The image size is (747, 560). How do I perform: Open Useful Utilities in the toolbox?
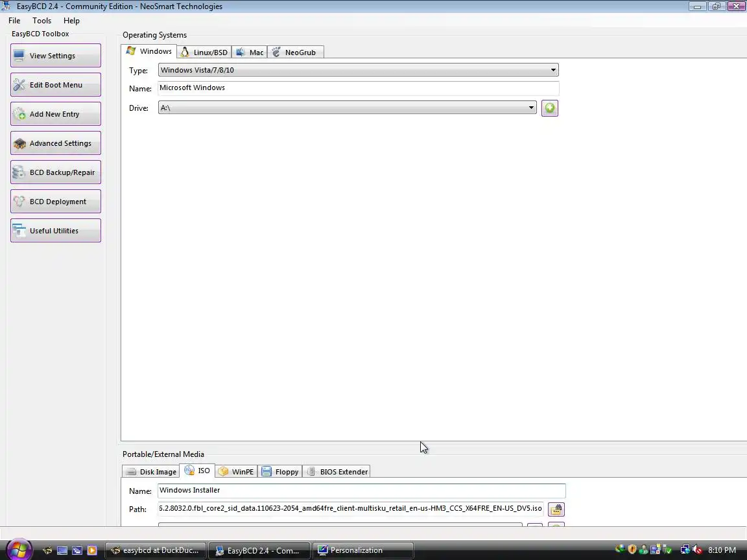[x=56, y=231]
